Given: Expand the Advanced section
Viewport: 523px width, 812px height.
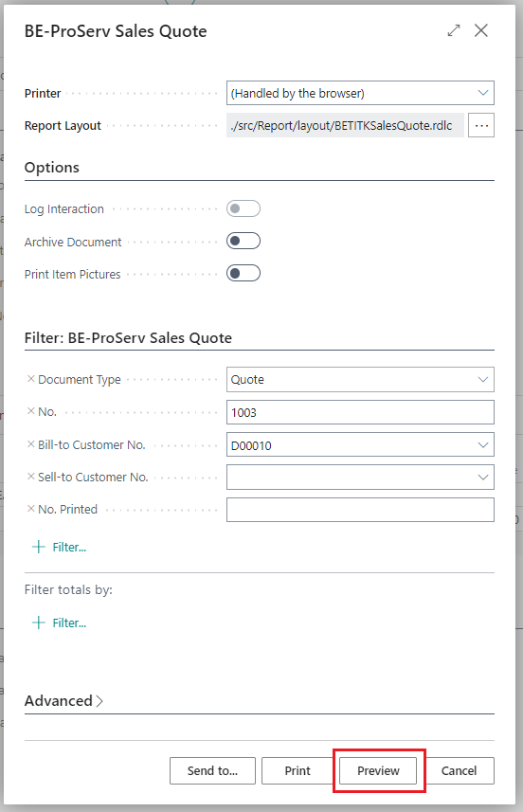Looking at the screenshot, I should point(63,700).
